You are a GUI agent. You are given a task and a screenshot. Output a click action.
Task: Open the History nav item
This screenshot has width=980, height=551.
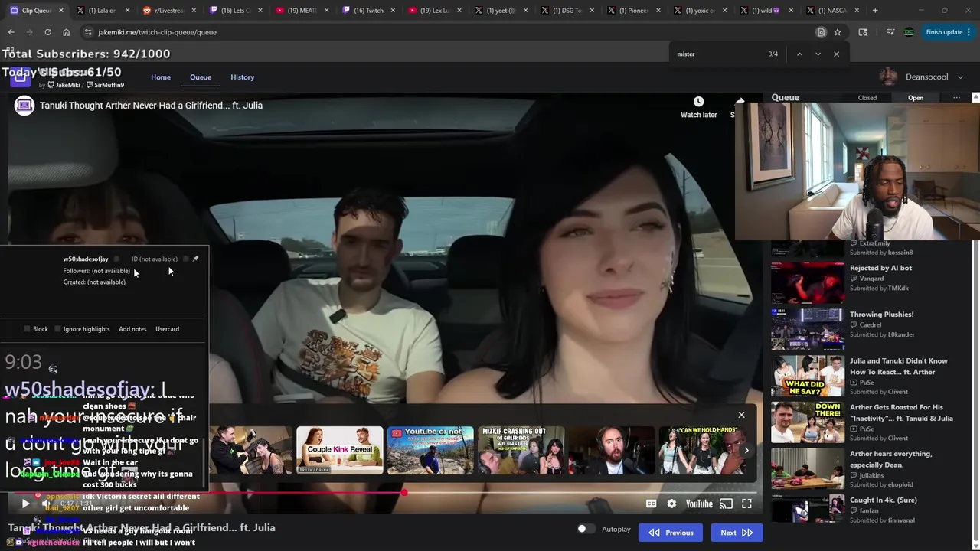point(243,77)
